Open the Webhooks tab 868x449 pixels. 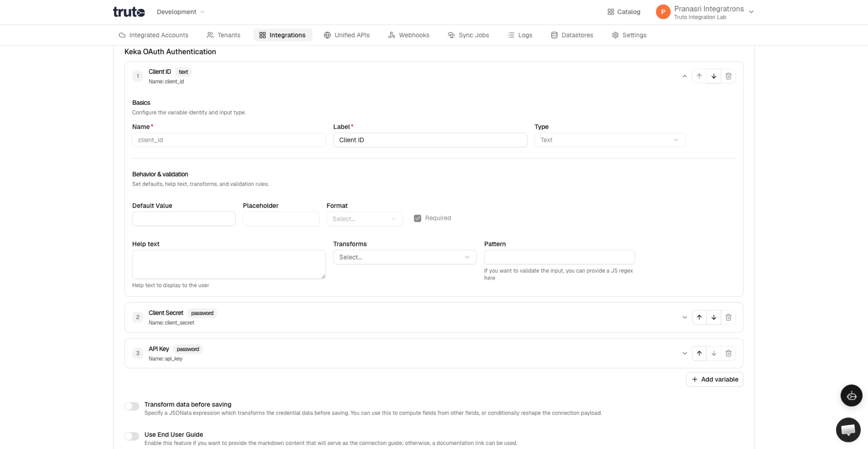coord(409,35)
